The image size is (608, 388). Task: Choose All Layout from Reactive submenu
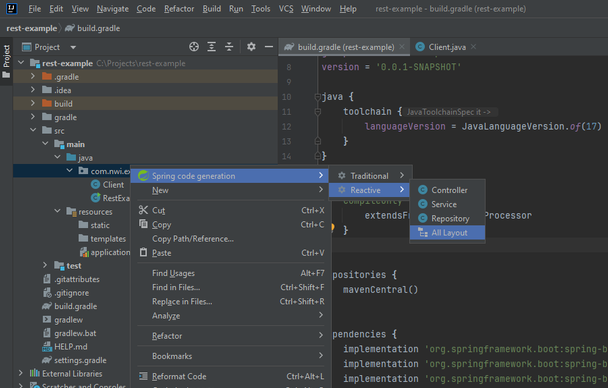(x=447, y=233)
